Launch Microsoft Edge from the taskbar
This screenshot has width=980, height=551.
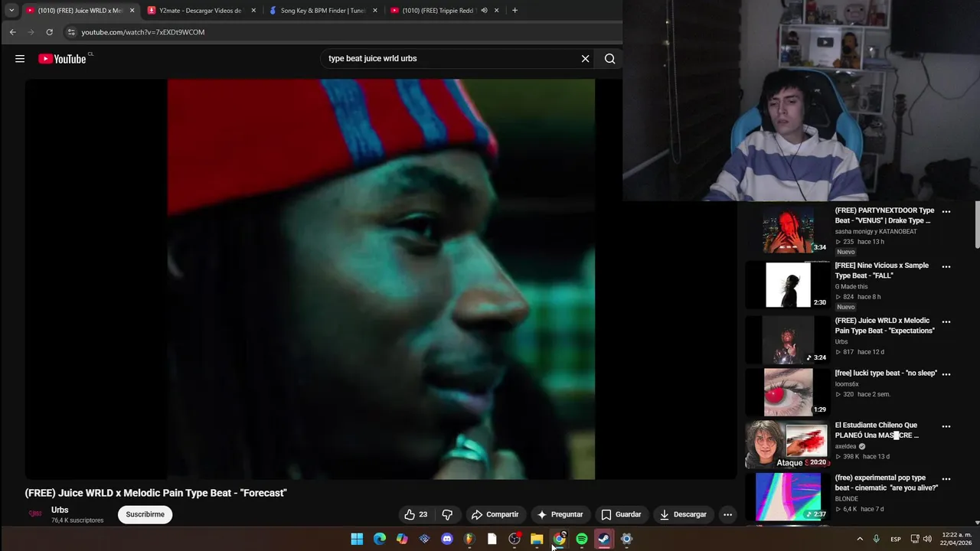point(380,539)
